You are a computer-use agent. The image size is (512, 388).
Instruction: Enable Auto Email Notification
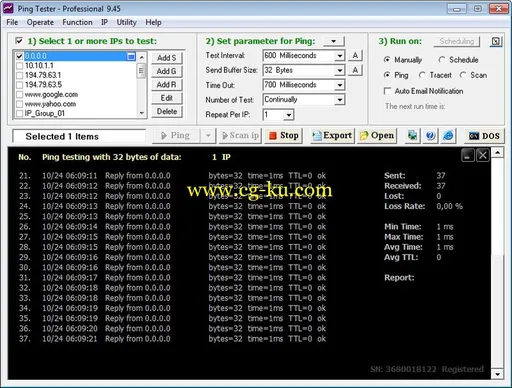tap(387, 91)
